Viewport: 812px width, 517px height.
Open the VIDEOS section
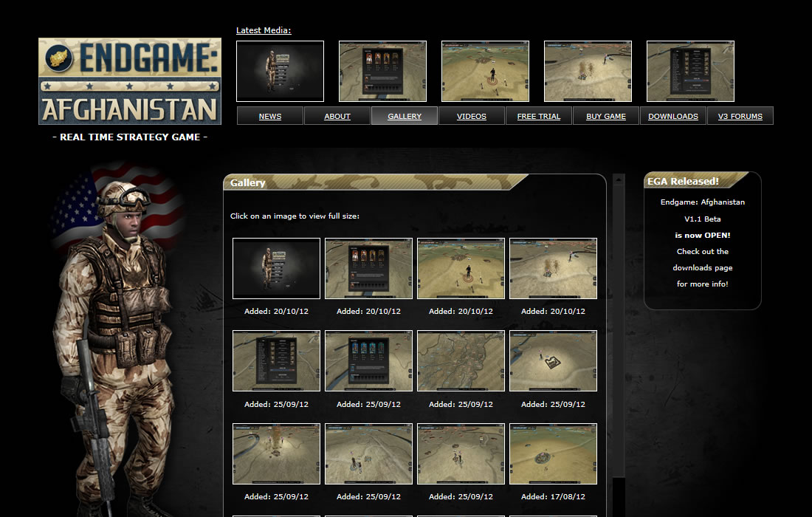coord(472,116)
